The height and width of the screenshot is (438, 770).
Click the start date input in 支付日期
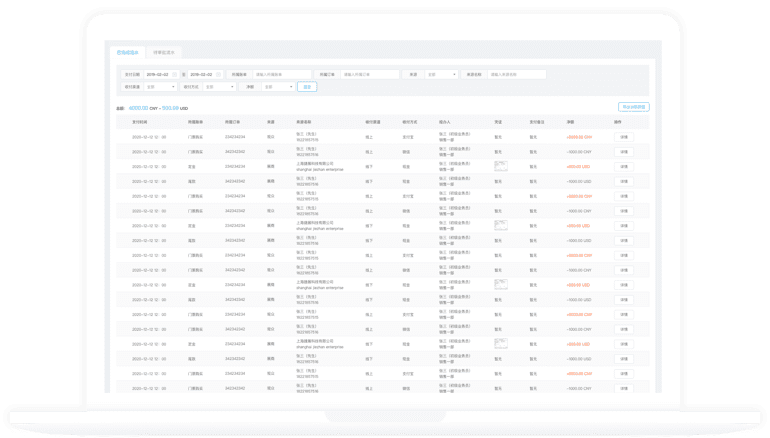click(x=158, y=74)
